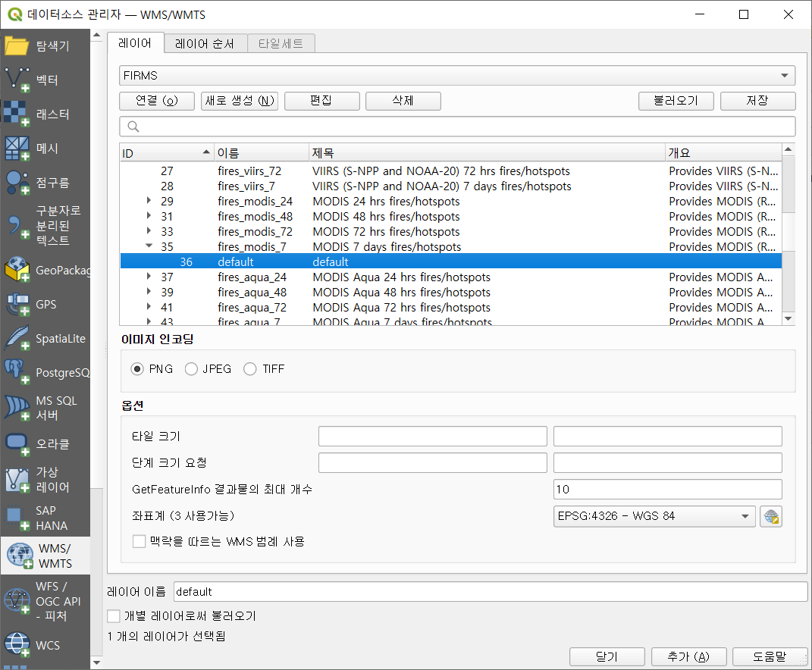Focus the GetFeatureInfo max results field
The image size is (812, 670).
click(x=667, y=490)
